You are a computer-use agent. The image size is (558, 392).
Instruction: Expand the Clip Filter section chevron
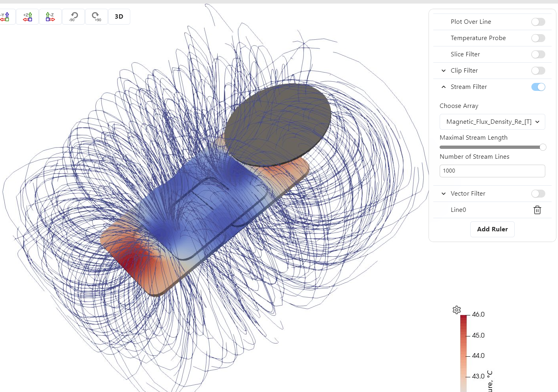pyautogui.click(x=444, y=71)
